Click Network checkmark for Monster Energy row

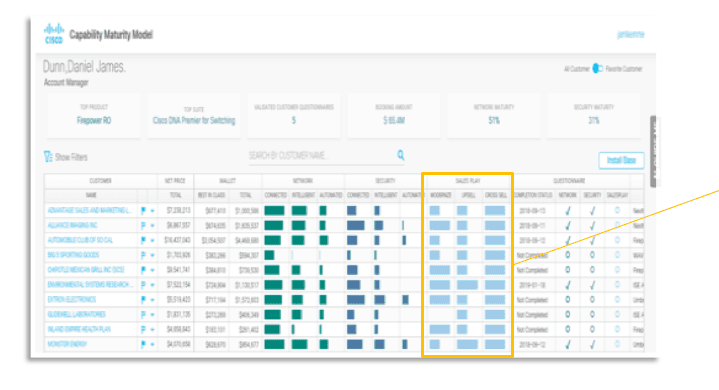click(x=568, y=344)
